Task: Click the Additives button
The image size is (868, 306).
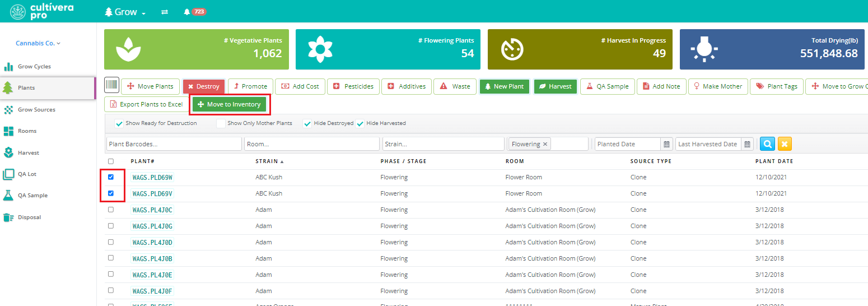Action: click(x=407, y=86)
